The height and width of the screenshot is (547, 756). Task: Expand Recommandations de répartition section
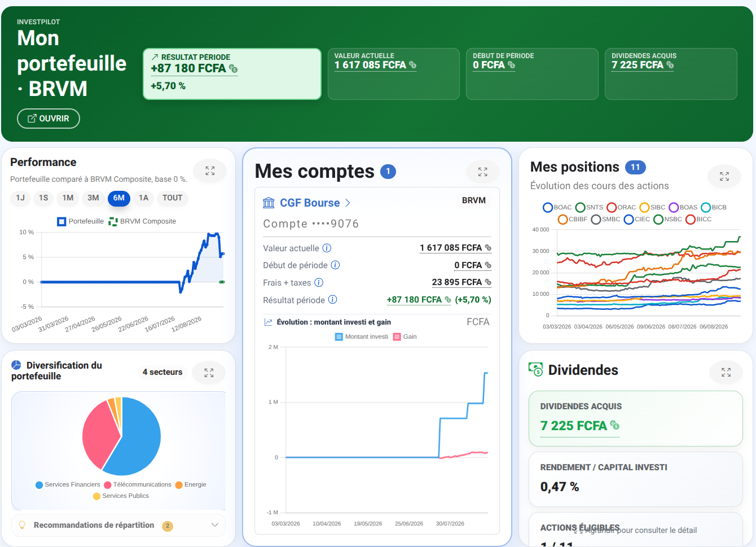pos(118,525)
